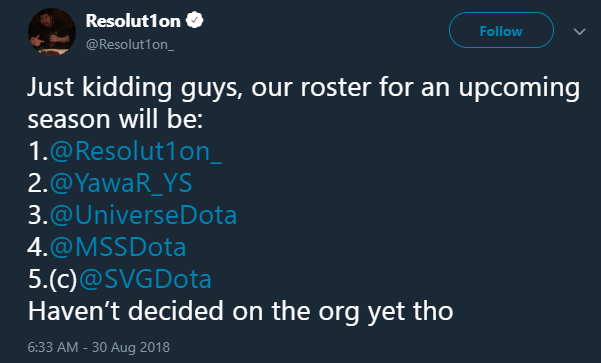Viewport: 601px width, 363px height.
Task: Open the tweet options chevron menu
Action: tap(580, 31)
